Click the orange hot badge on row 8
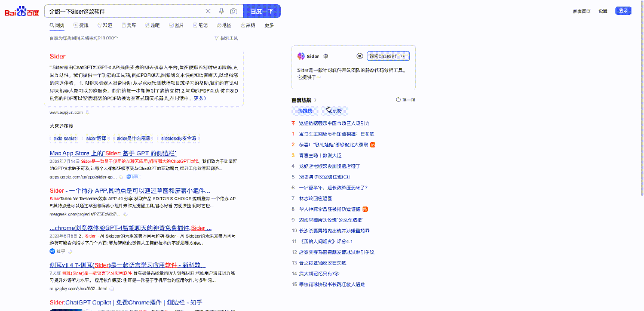 coord(365,209)
